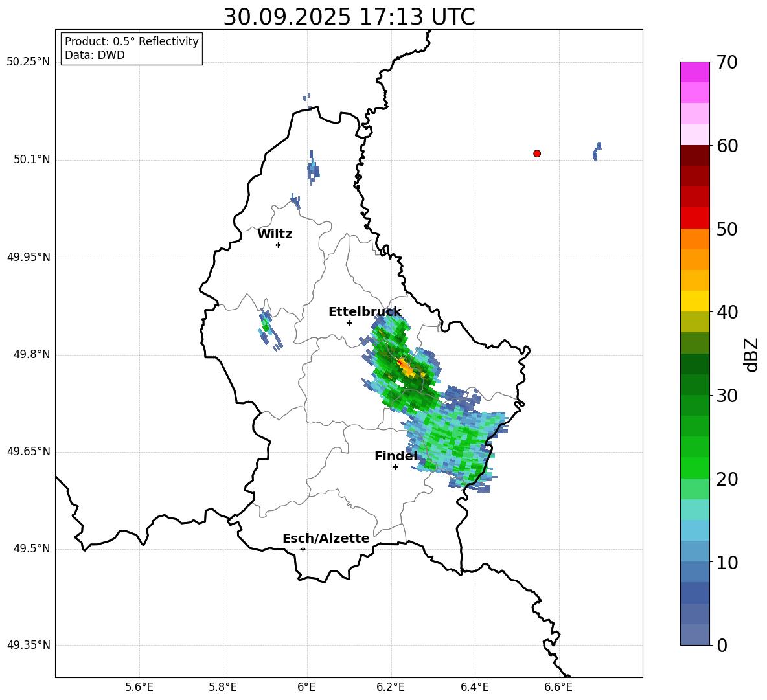Click the 49.95°N latitude label
Image resolution: width=767 pixels, height=700 pixels.
pyautogui.click(x=29, y=257)
